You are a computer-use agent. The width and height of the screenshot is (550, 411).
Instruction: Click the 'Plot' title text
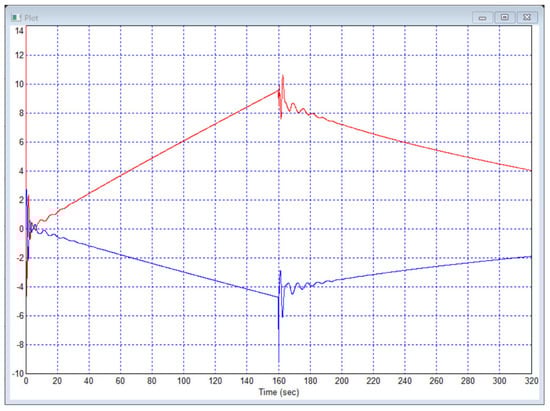[31, 18]
